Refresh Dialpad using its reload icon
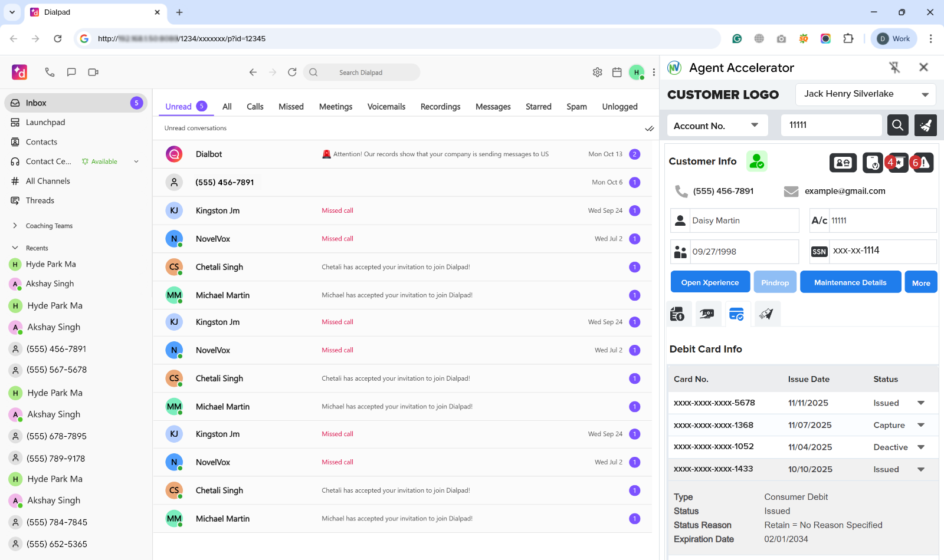 292,72
